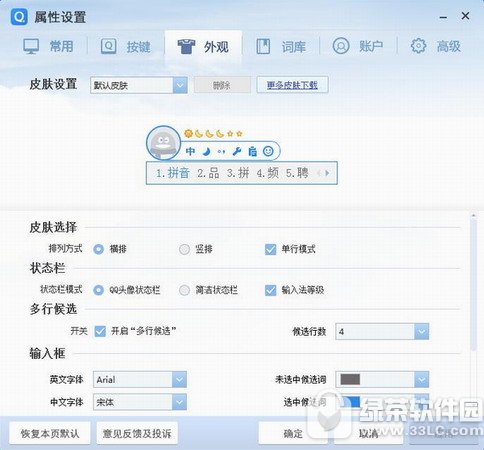Open the 词库 tab
Image resolution: width=484 pixels, height=450 pixels.
point(281,46)
